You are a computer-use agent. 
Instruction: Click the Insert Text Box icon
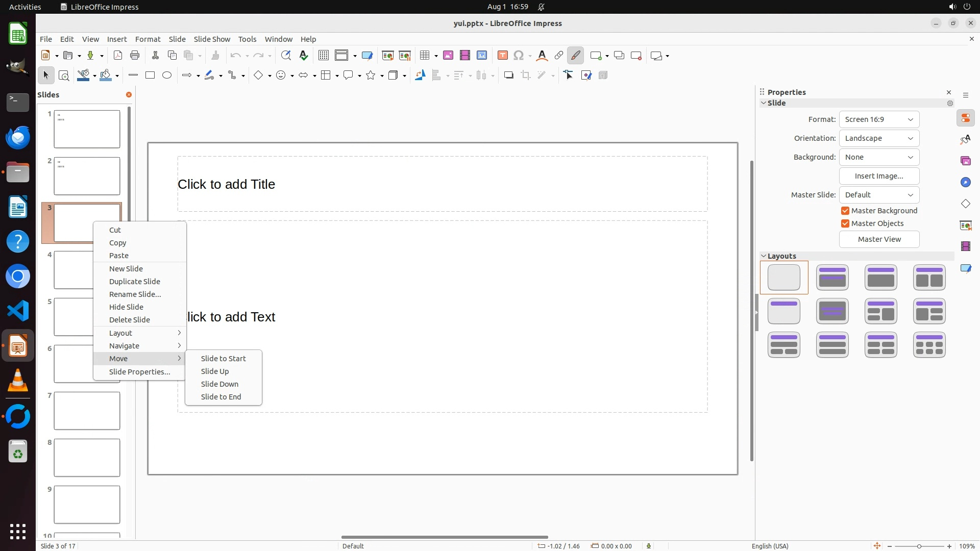[x=502, y=56]
